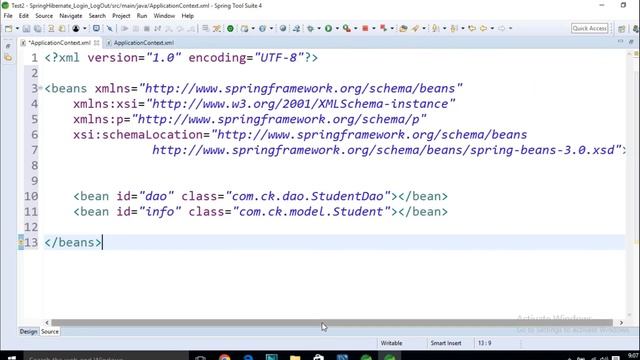Open the External Tools dropdown arrow

click(356, 28)
